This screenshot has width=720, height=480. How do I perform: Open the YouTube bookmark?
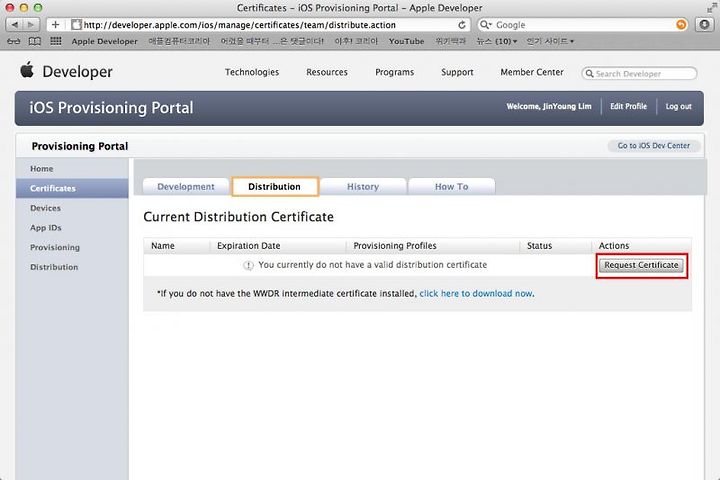[406, 41]
